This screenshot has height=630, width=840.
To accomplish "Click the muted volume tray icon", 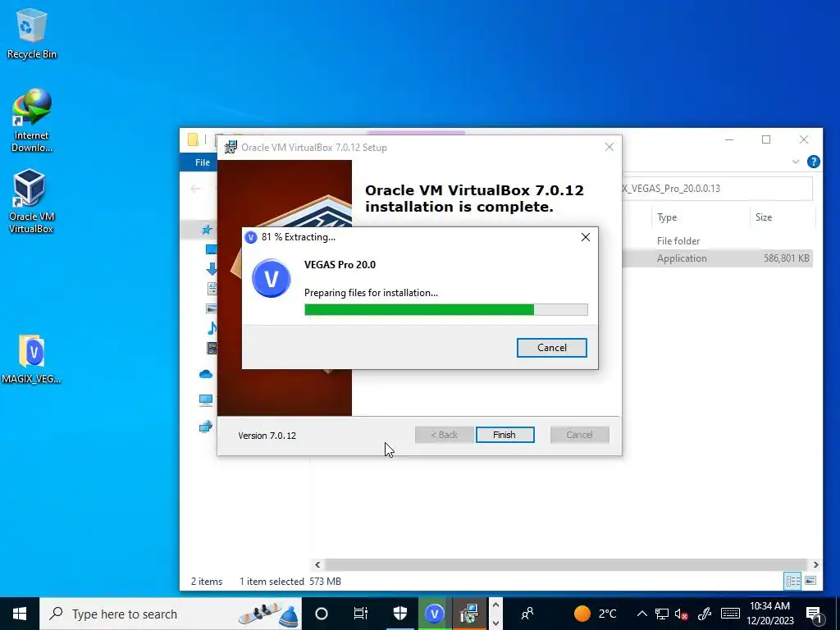I will 682,614.
